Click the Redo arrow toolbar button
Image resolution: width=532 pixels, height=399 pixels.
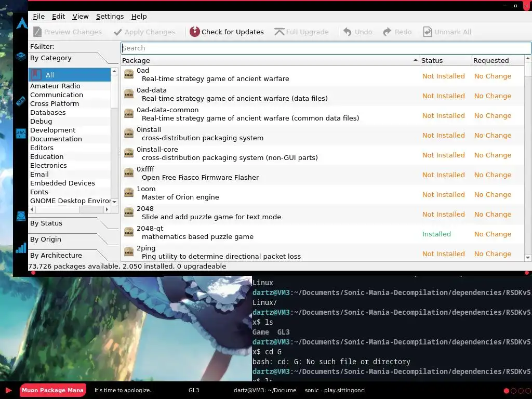point(397,32)
